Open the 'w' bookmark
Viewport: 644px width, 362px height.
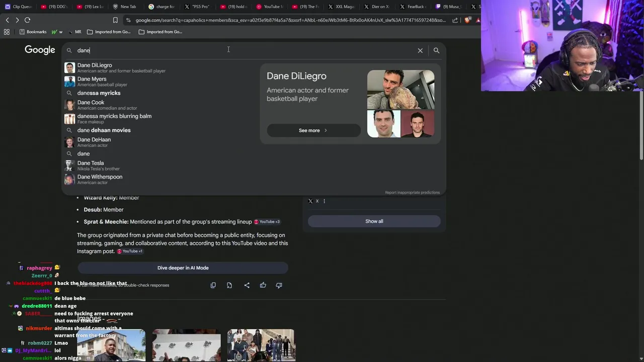click(x=57, y=32)
